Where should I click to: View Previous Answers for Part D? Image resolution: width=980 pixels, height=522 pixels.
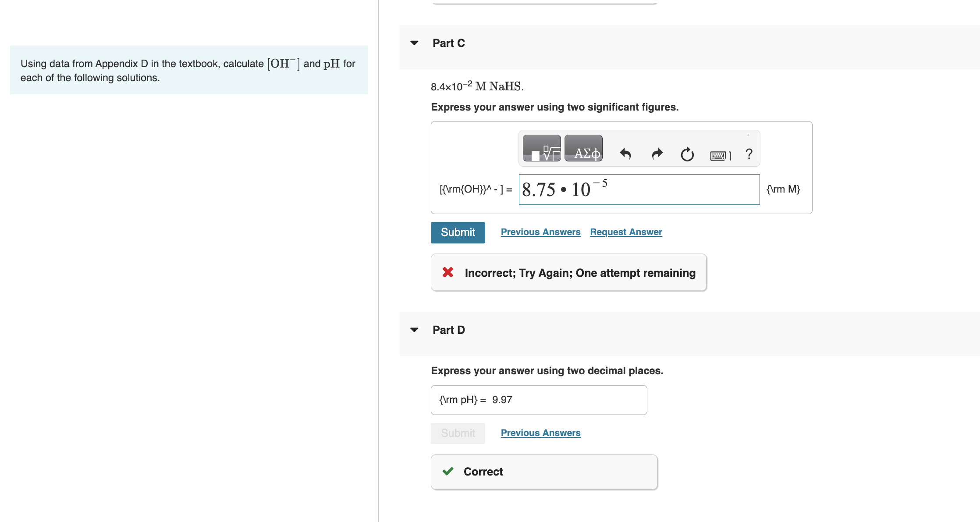[540, 433]
